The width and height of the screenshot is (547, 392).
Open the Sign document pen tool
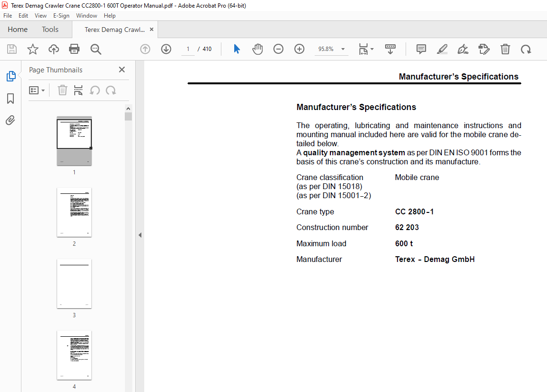(463, 49)
